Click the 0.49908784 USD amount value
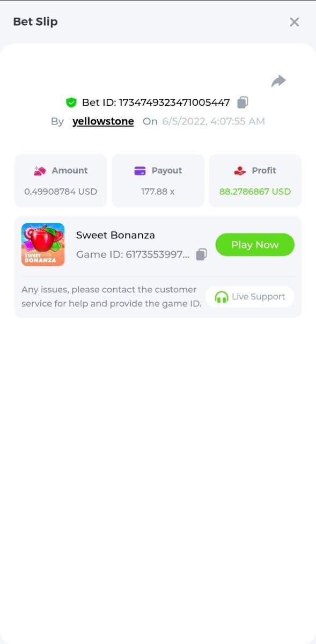Viewport: 316px width, 644px height. pos(61,192)
